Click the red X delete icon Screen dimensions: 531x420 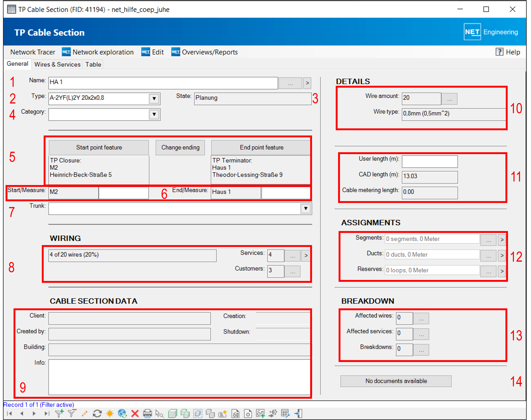[x=135, y=413]
